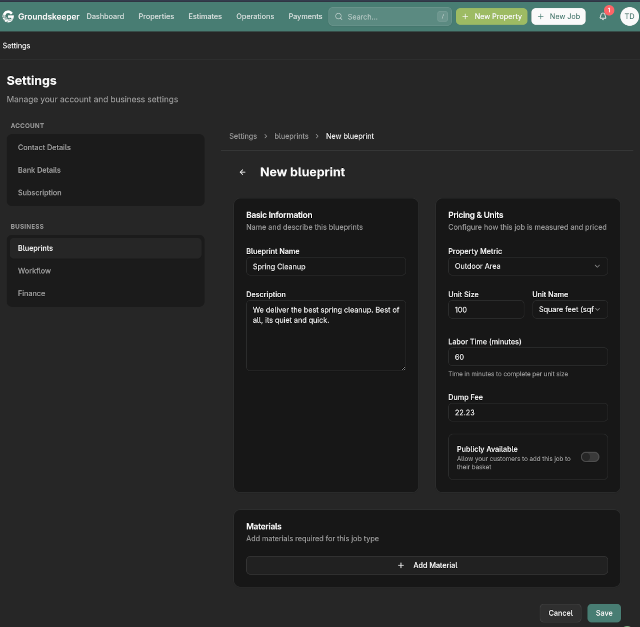The width and height of the screenshot is (640, 627).
Task: Click the Groundskeeper logo icon
Action: tap(8, 17)
